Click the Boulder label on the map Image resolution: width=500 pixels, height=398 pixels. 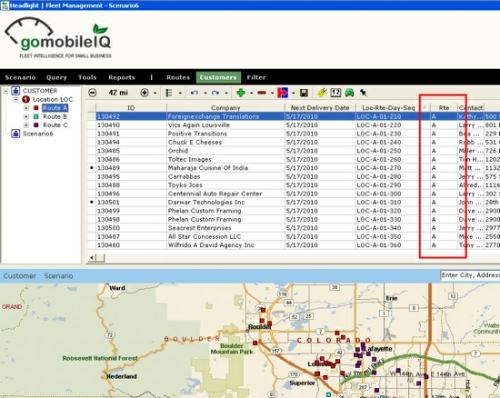click(x=259, y=327)
